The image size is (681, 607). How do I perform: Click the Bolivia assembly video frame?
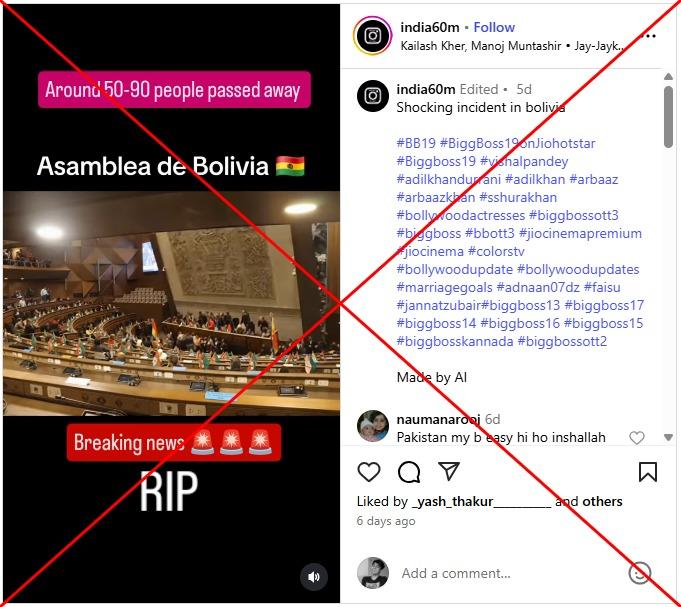point(172,304)
